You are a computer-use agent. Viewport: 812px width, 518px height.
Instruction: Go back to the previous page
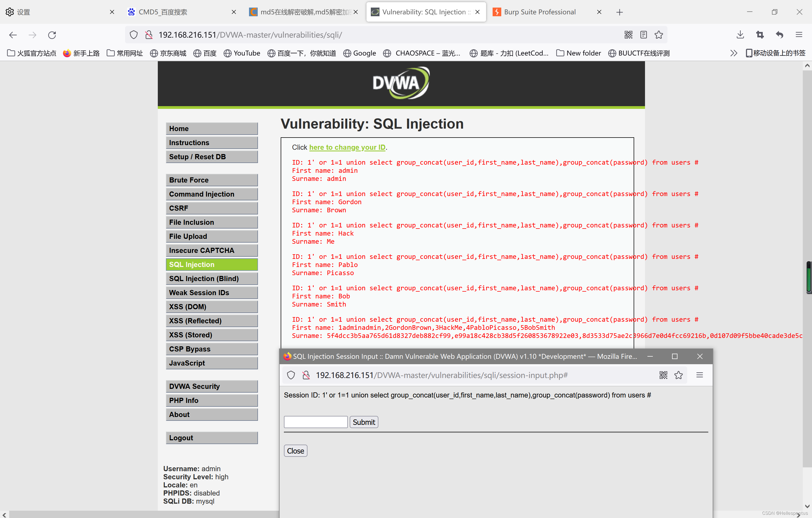(x=13, y=35)
